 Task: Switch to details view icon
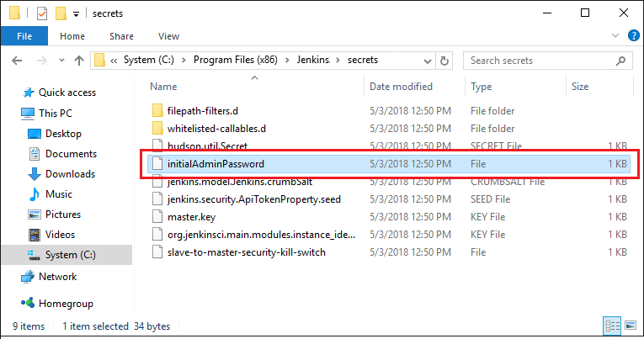click(612, 326)
